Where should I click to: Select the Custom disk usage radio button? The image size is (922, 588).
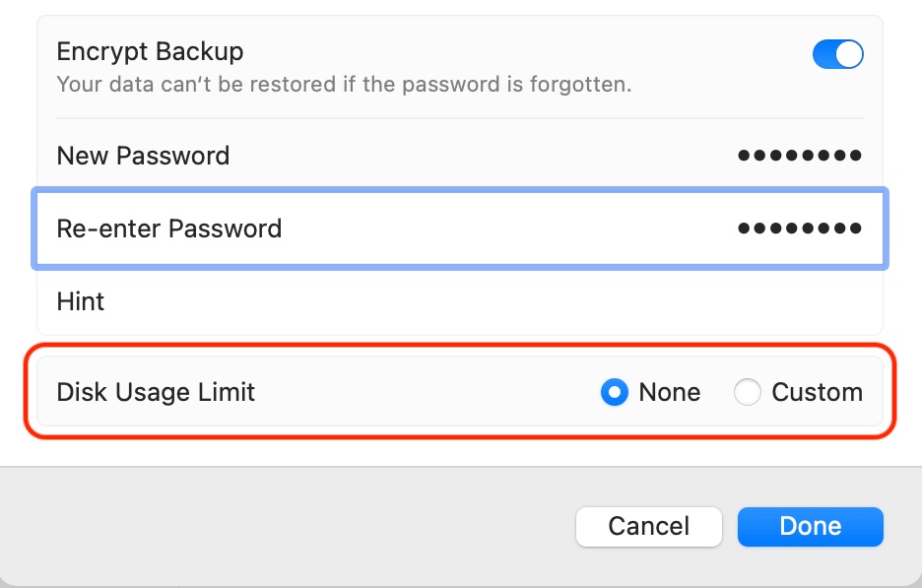pos(748,393)
